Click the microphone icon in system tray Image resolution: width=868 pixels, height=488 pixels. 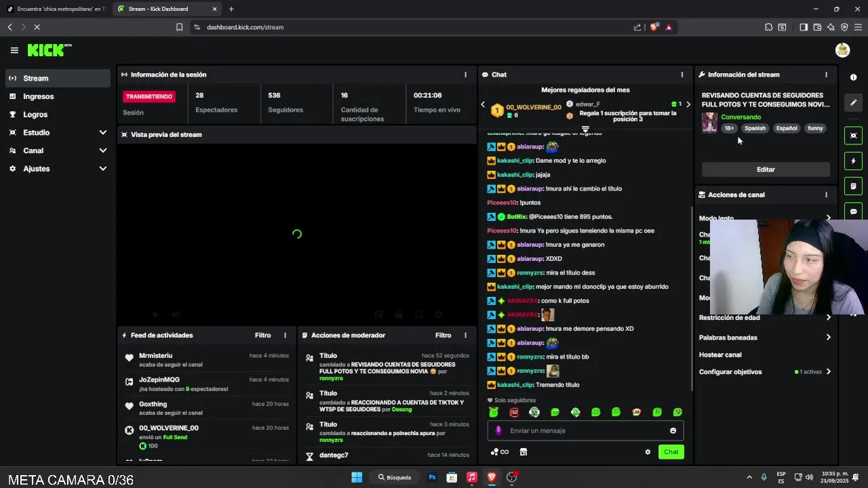point(764,477)
